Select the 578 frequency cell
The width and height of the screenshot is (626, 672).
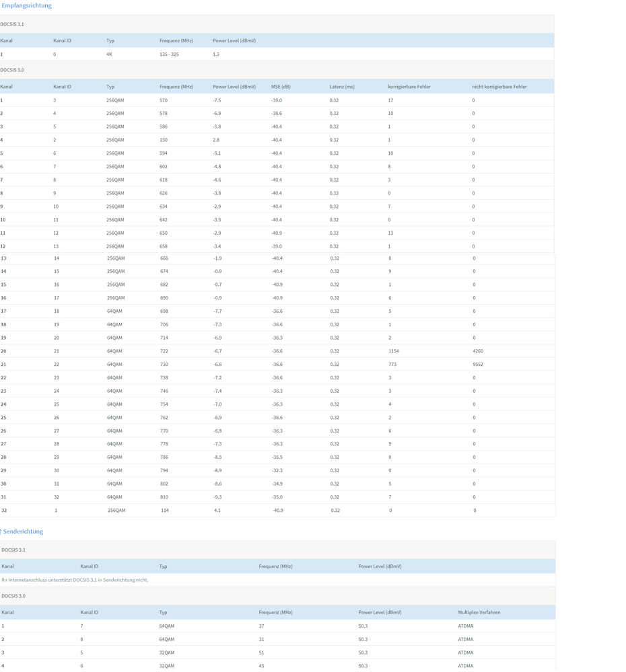coord(164,114)
